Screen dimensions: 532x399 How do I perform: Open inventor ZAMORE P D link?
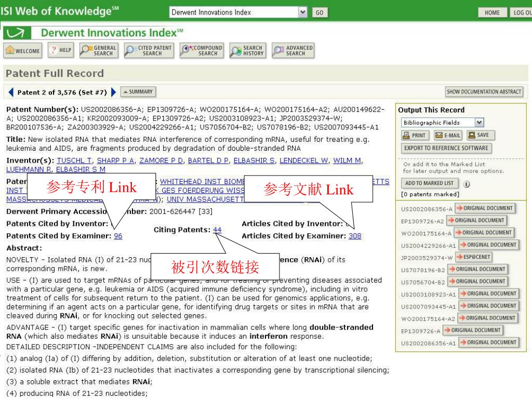coord(161,161)
